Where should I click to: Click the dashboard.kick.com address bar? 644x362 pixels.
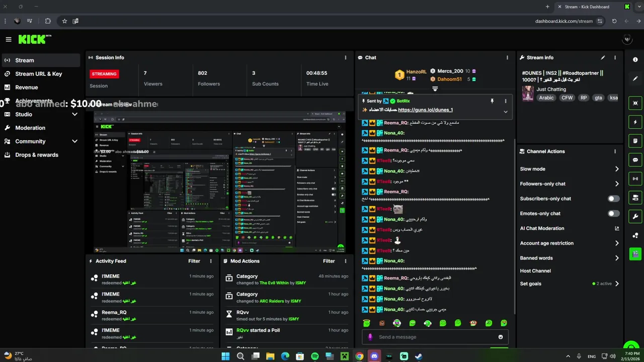(563, 21)
